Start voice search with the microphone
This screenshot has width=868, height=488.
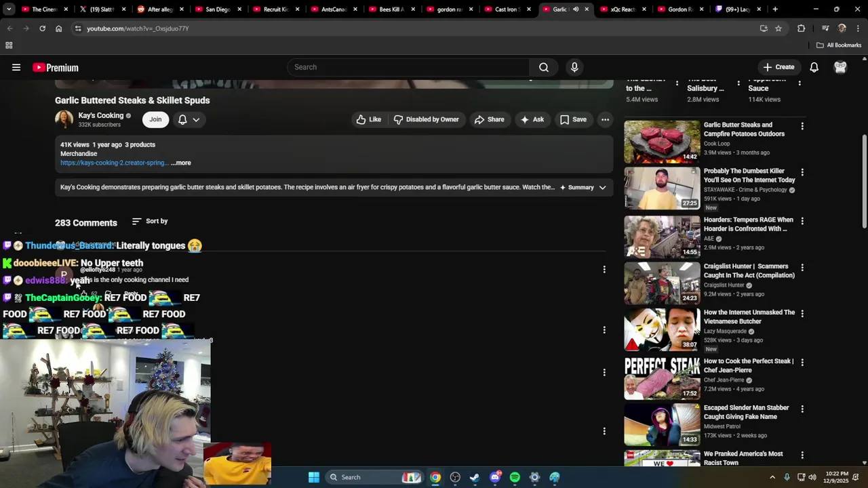tap(574, 67)
